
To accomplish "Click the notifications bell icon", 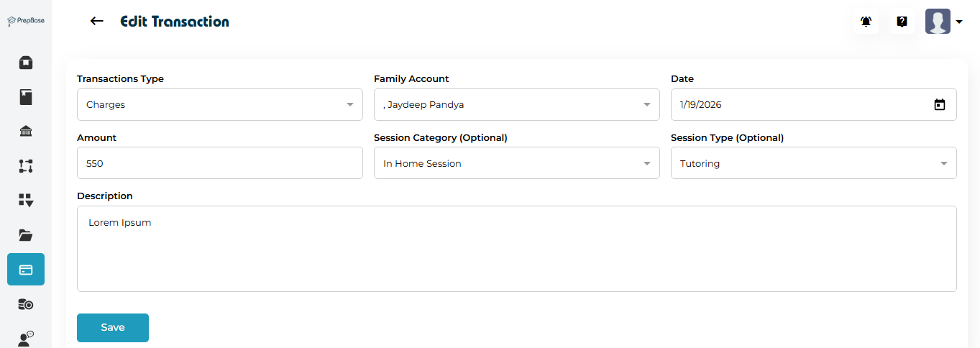I will 866,22.
